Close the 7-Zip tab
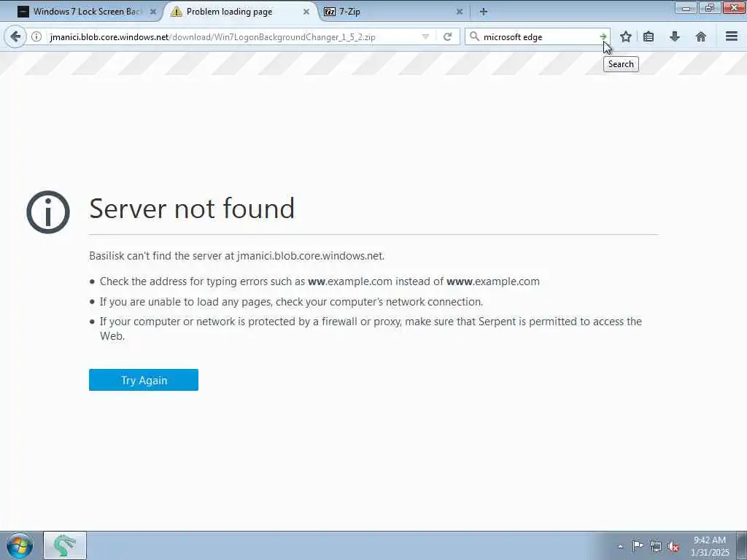 click(460, 12)
